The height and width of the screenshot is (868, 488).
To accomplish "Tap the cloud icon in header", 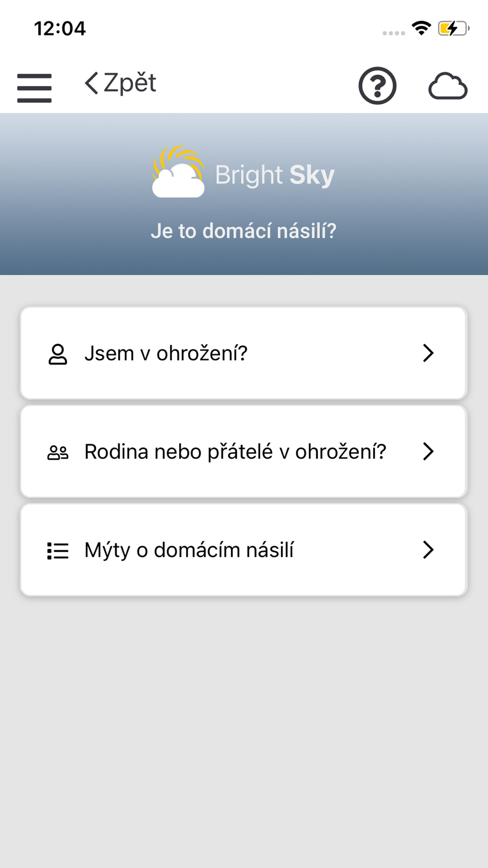I will [x=447, y=86].
